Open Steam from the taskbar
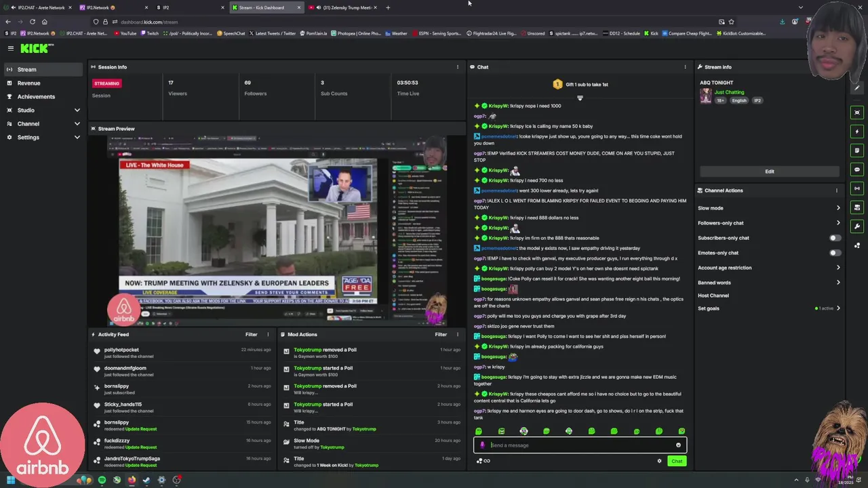Screen dimensions: 868x488 (146, 480)
